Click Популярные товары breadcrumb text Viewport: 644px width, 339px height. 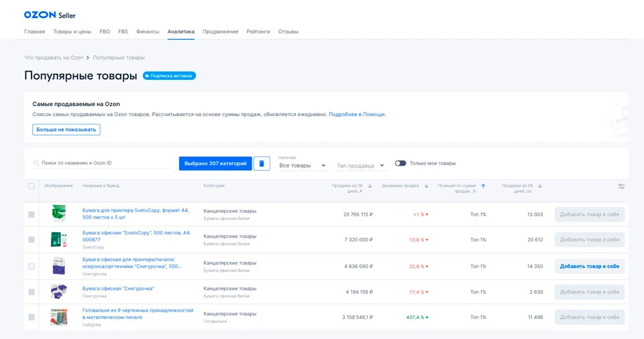tap(119, 58)
